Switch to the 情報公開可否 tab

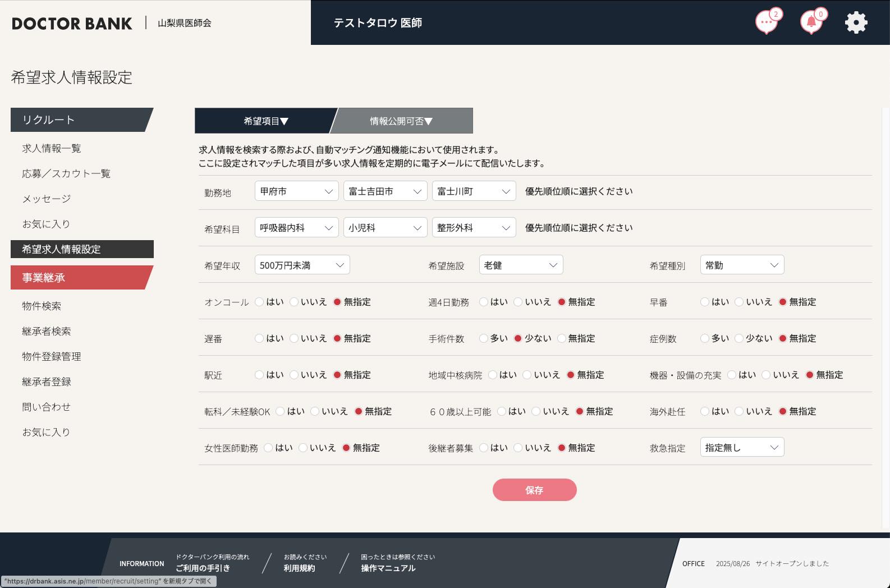(x=401, y=121)
